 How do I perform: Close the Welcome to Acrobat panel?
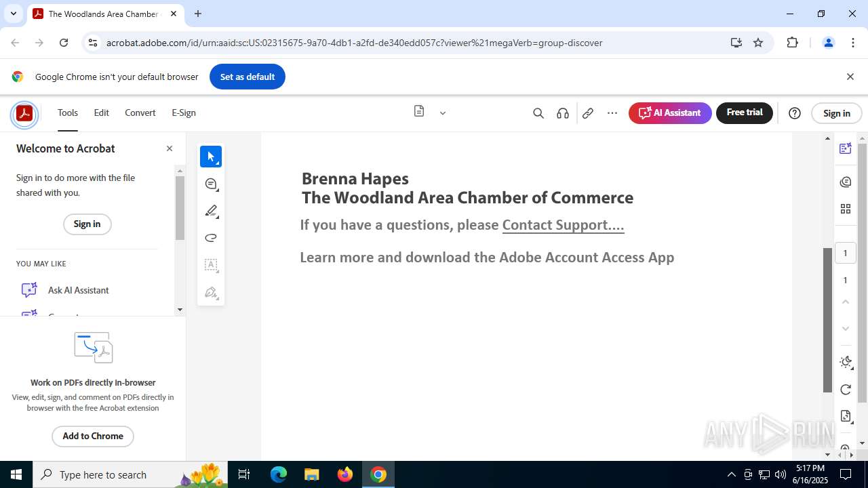point(170,148)
